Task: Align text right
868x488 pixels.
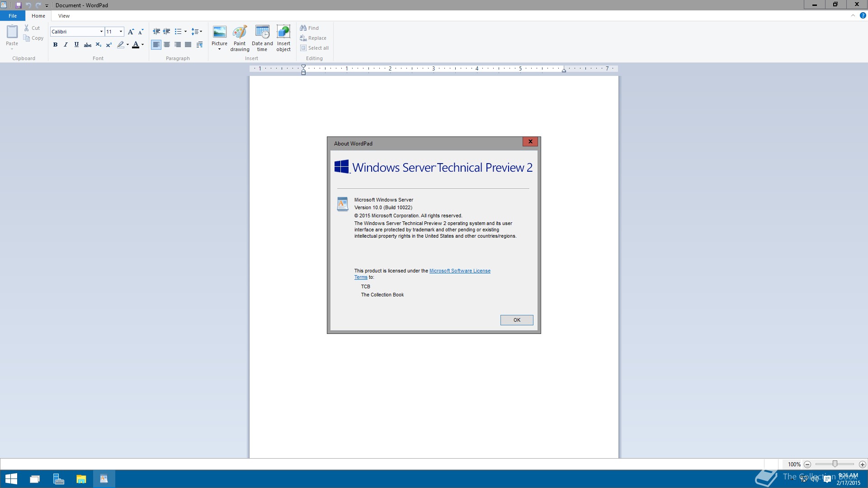Action: 178,45
